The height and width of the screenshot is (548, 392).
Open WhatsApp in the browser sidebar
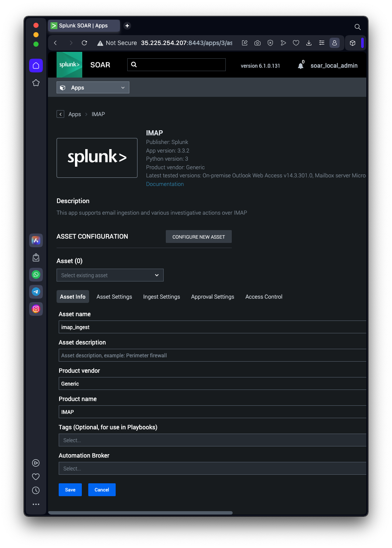[x=36, y=275]
